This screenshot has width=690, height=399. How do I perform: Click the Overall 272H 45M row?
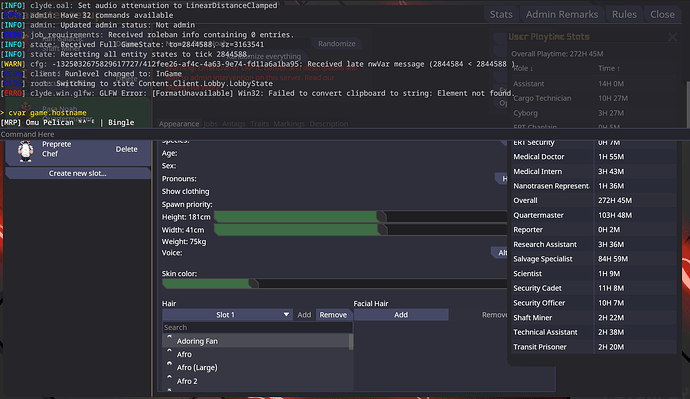point(594,200)
